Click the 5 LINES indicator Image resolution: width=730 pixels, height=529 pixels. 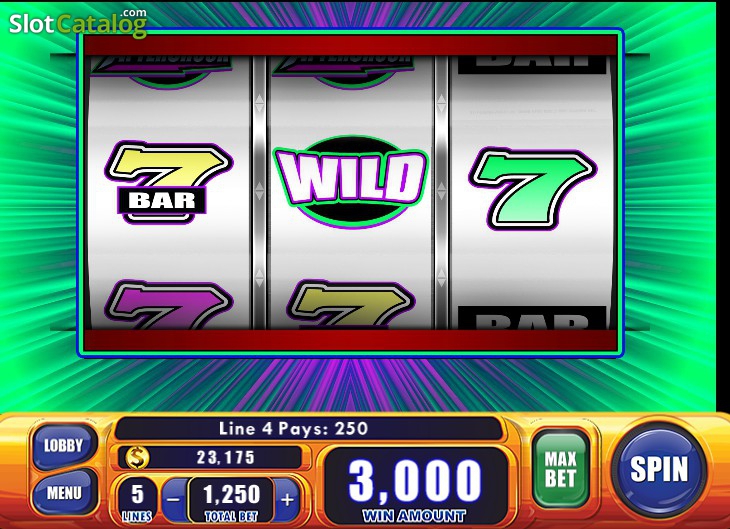click(x=137, y=501)
